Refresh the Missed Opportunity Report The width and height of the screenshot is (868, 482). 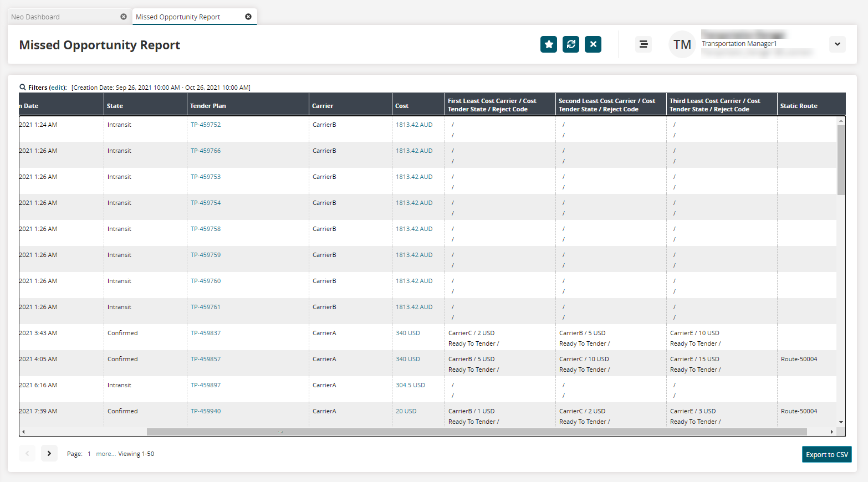click(570, 44)
